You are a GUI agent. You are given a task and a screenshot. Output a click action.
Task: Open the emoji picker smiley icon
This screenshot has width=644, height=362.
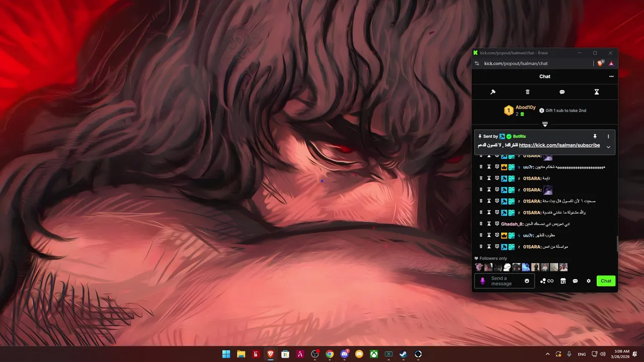tap(527, 281)
